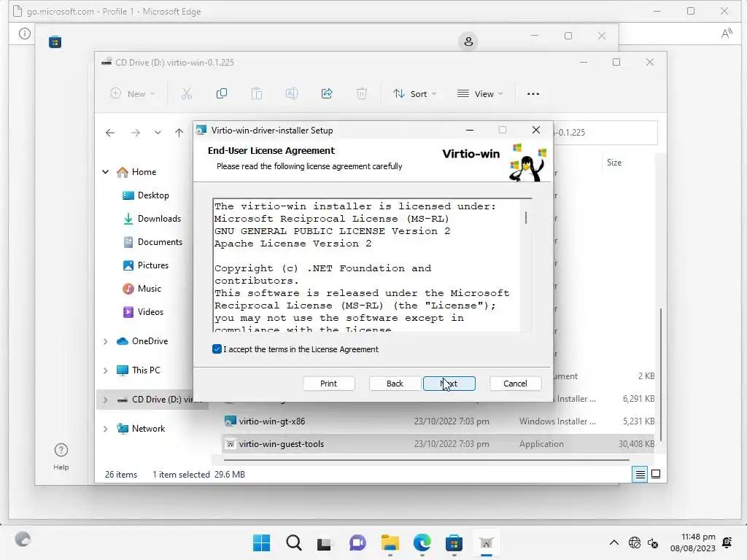
Task: Go forward with the Explorer forward arrow
Action: [x=136, y=133]
